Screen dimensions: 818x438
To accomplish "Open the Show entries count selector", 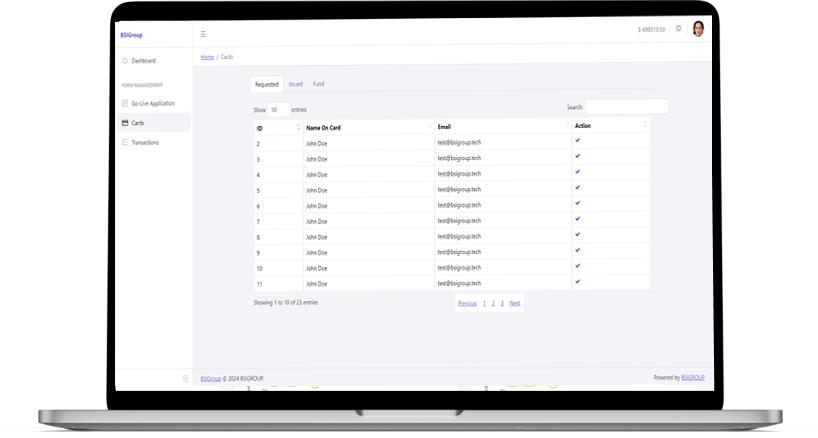I will point(278,109).
